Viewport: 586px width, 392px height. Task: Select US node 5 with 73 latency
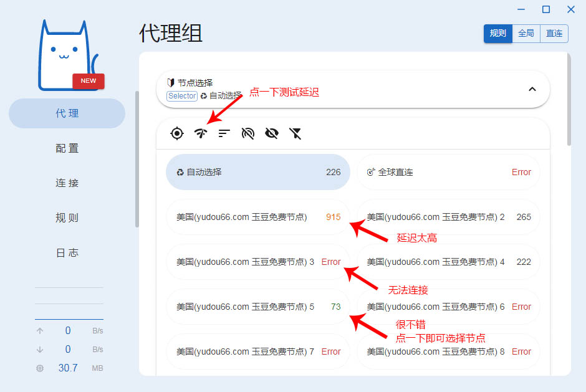pos(258,307)
